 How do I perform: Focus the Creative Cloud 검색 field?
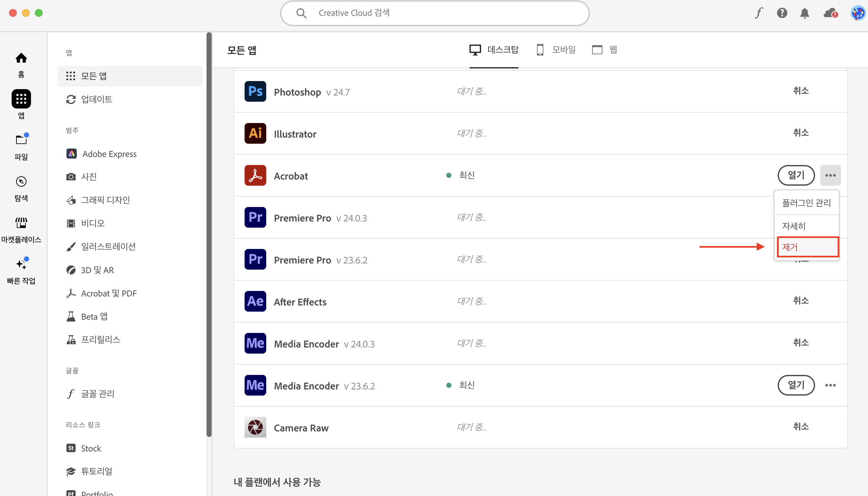(x=435, y=13)
